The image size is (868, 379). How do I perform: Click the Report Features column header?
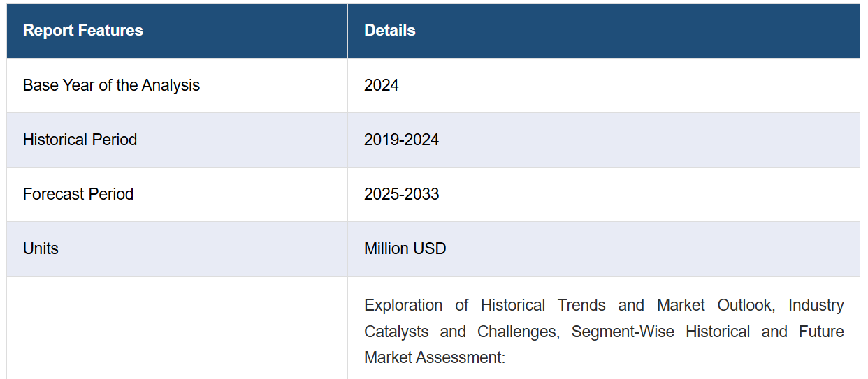click(82, 31)
